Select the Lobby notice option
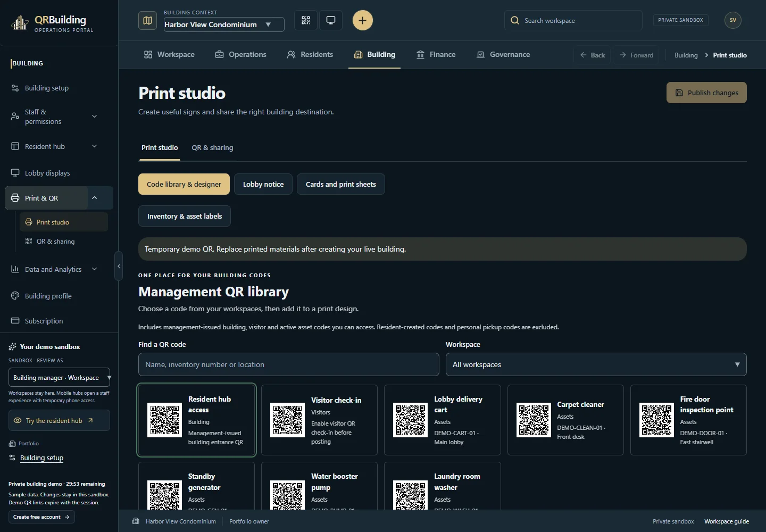The image size is (766, 532). [x=263, y=185]
